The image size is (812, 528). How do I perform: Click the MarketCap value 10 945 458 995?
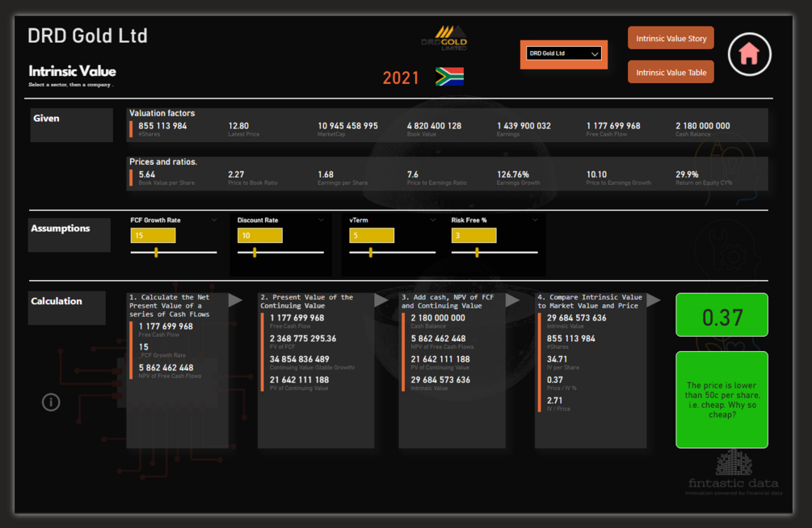(x=347, y=126)
